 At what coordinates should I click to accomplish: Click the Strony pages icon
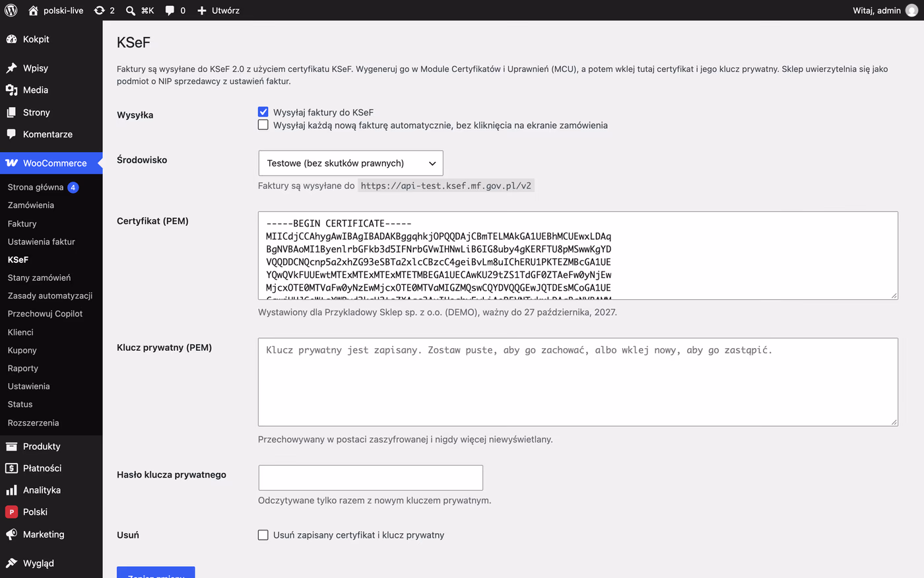pyautogui.click(x=11, y=112)
